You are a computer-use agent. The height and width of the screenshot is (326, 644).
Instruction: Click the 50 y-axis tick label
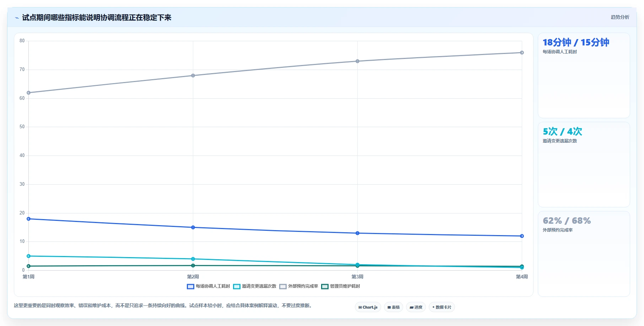click(22, 127)
